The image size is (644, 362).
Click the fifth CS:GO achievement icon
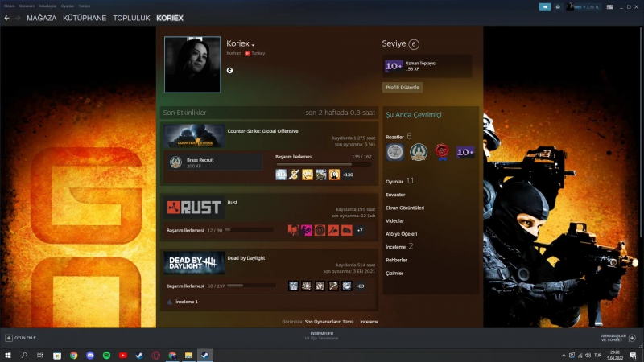(x=334, y=175)
